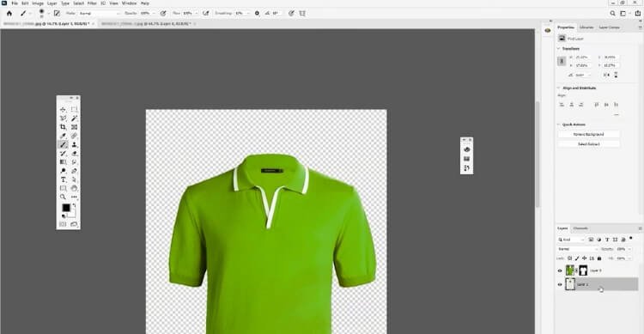The width and height of the screenshot is (644, 334).
Task: Select the Type tool
Action: (x=63, y=179)
